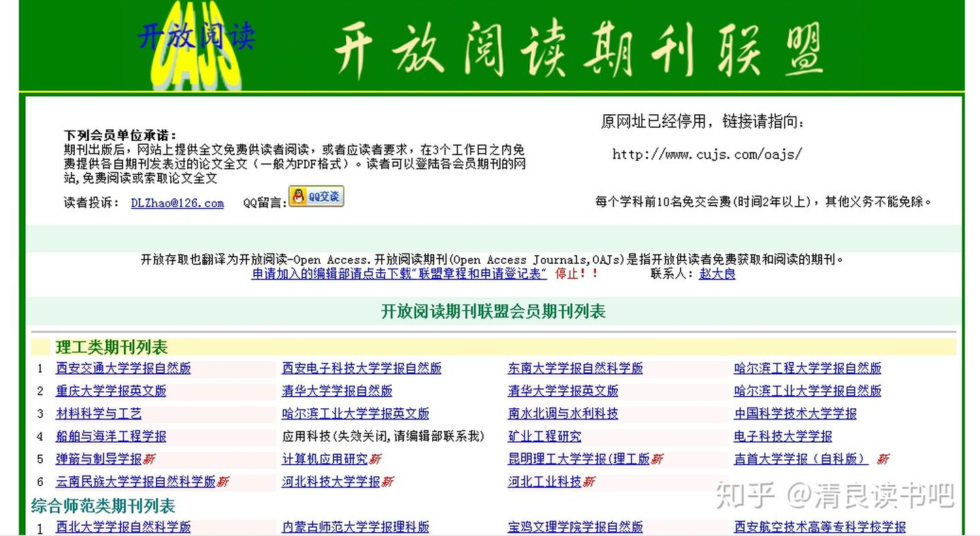Image resolution: width=980 pixels, height=536 pixels.
Task: Open 清华大学学报自然版 link
Action: 337,391
